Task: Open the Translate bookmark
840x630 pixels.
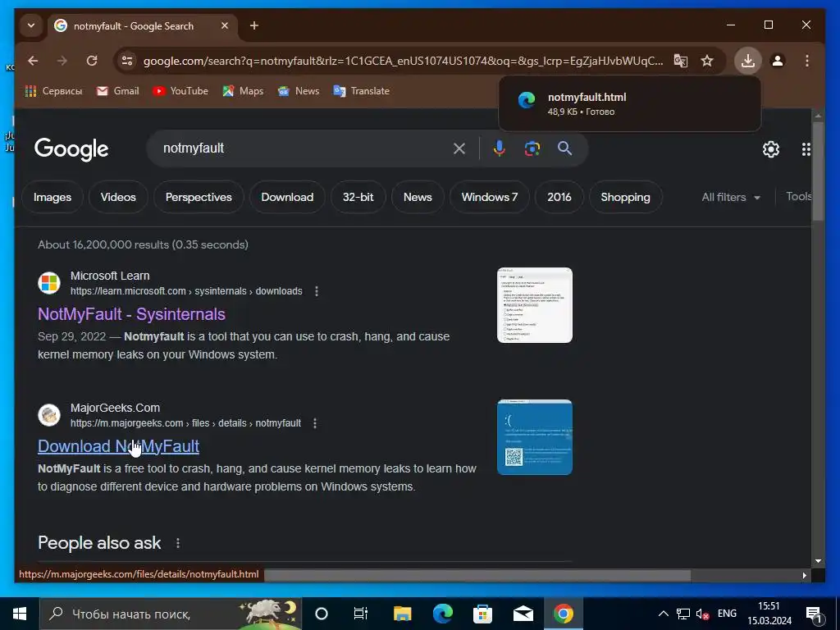Action: pos(362,91)
